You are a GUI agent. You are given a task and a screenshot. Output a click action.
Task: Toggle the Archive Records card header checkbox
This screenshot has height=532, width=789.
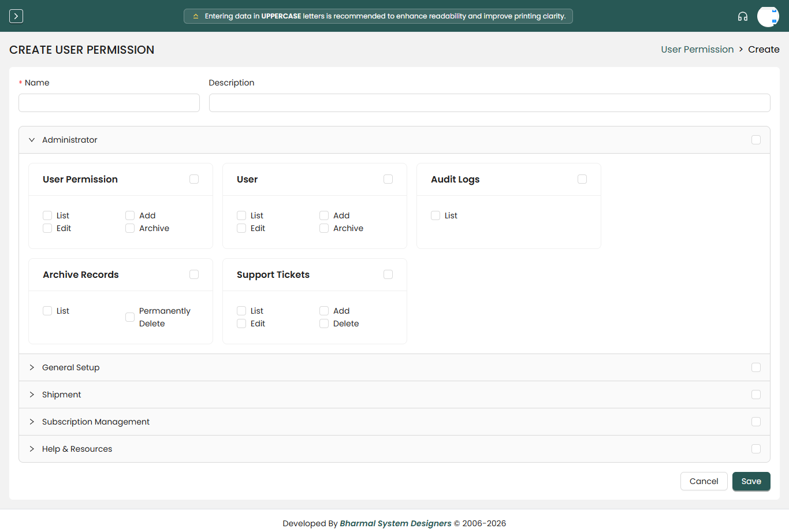(x=194, y=274)
